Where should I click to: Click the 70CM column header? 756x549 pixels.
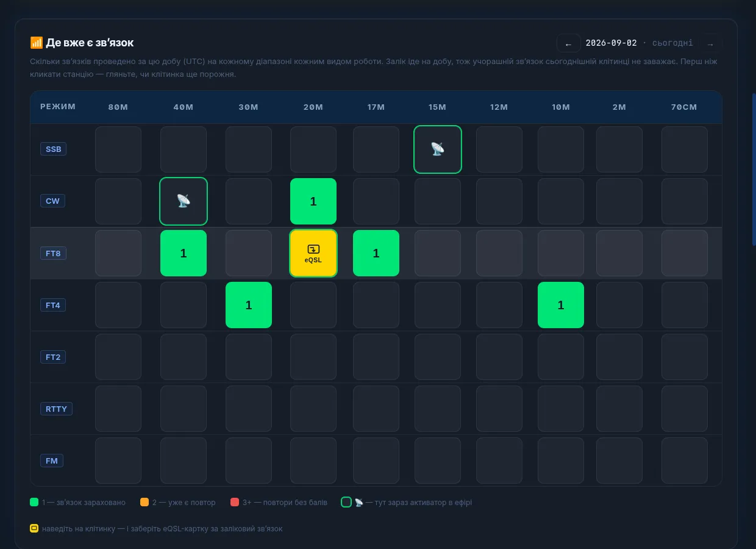pyautogui.click(x=685, y=107)
